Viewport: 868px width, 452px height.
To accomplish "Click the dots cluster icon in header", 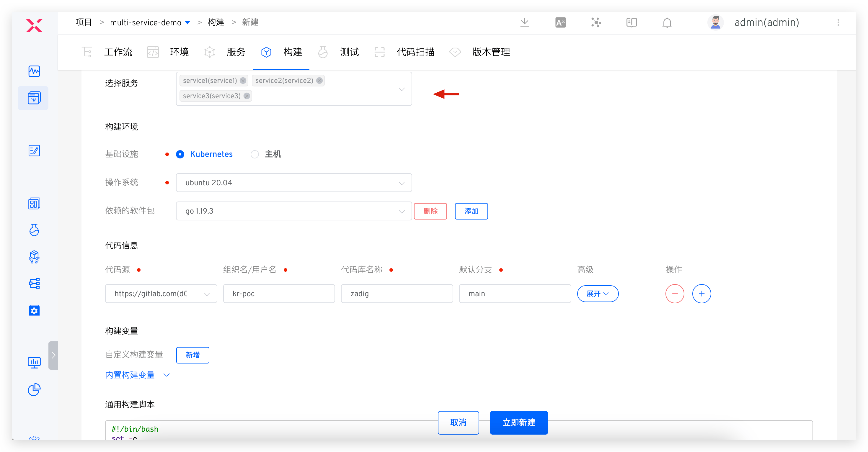I will [x=596, y=22].
